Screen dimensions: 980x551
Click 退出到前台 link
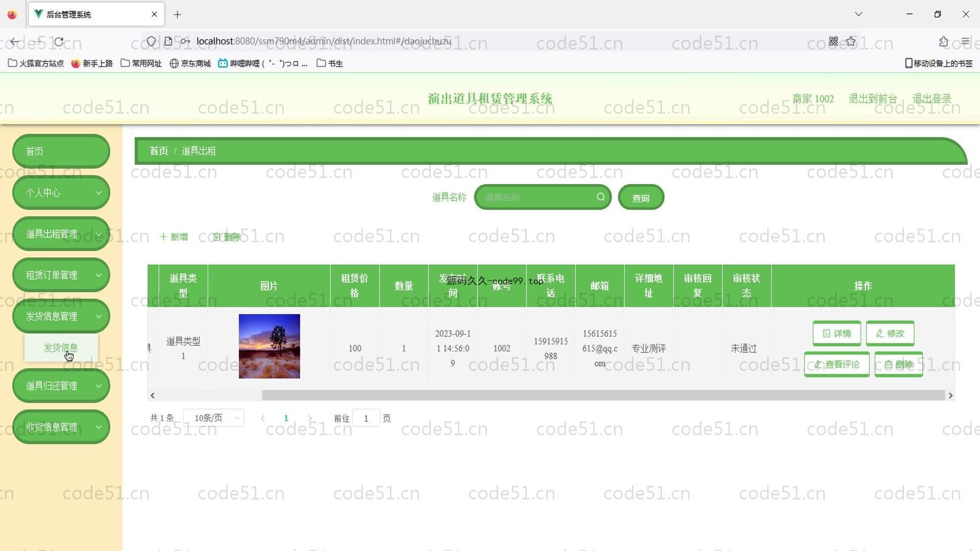[873, 98]
